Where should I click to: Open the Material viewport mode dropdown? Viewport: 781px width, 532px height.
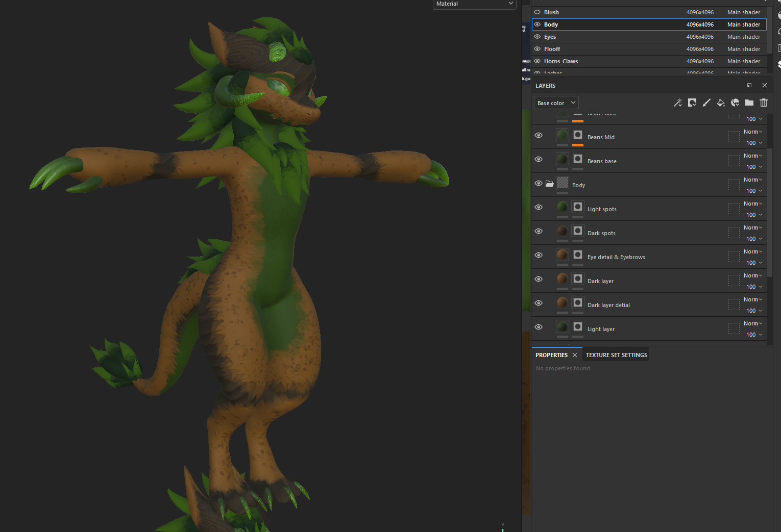tap(475, 4)
